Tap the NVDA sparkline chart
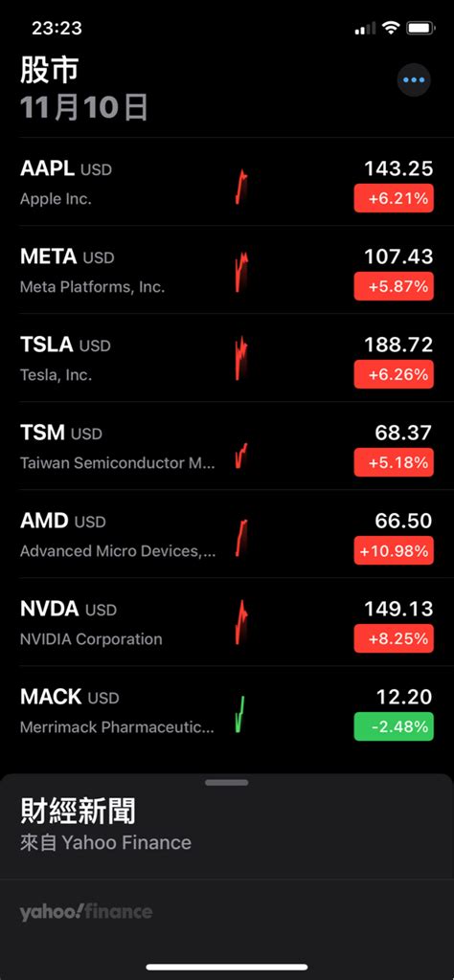 point(241,622)
